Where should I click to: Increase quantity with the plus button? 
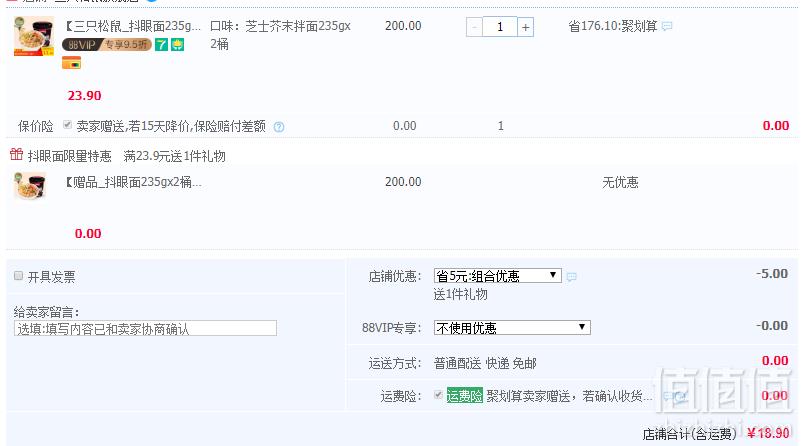coord(525,27)
